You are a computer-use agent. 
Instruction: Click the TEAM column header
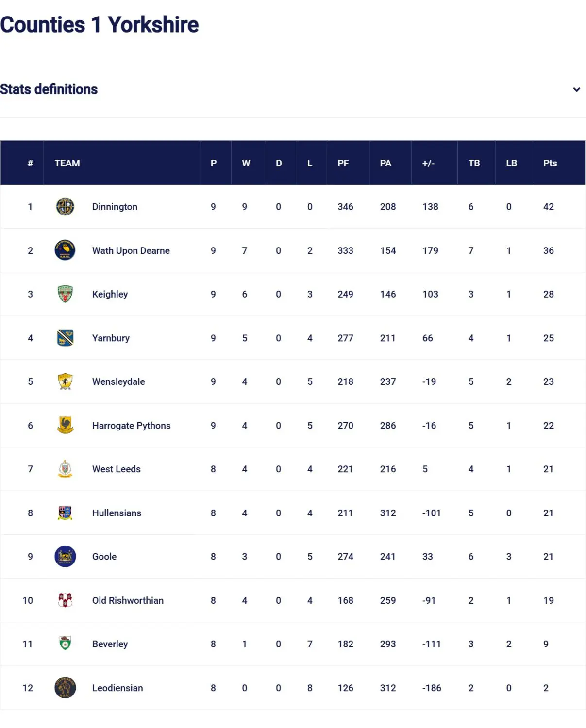tap(67, 164)
